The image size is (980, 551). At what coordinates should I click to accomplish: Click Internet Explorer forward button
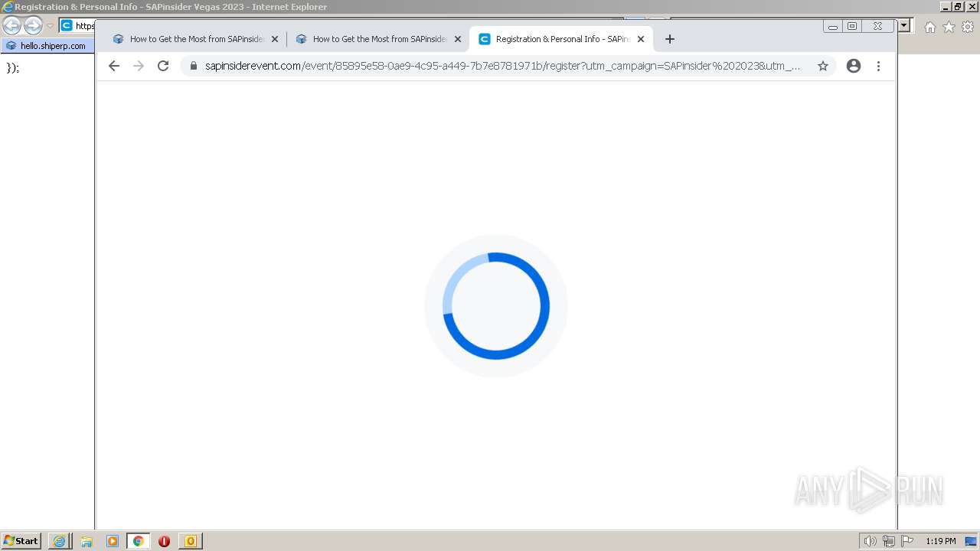[33, 26]
